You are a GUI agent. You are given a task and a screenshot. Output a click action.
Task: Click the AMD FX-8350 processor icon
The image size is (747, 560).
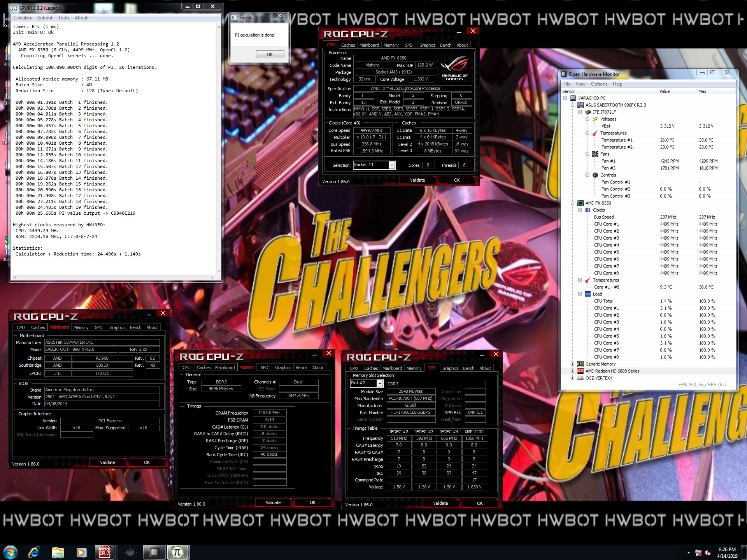pos(580,203)
